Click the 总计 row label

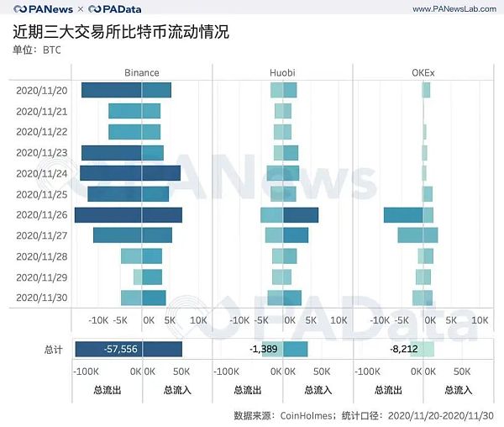(x=53, y=349)
